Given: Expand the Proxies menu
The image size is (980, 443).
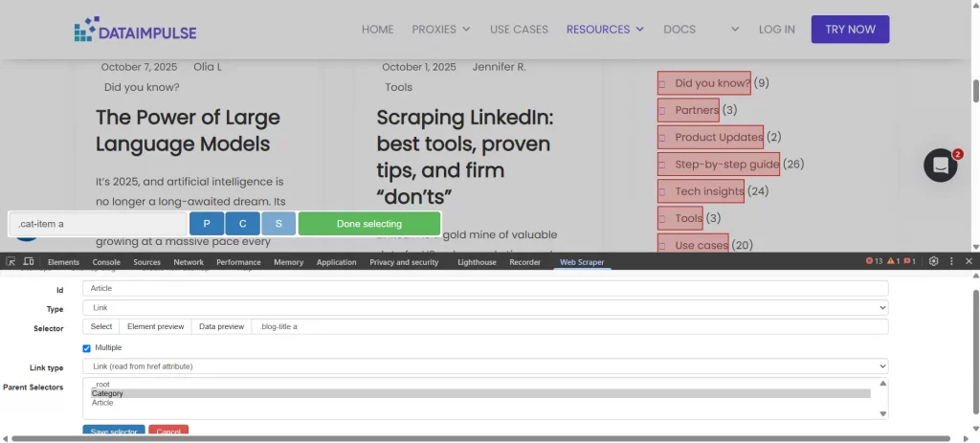Looking at the screenshot, I should 441,30.
